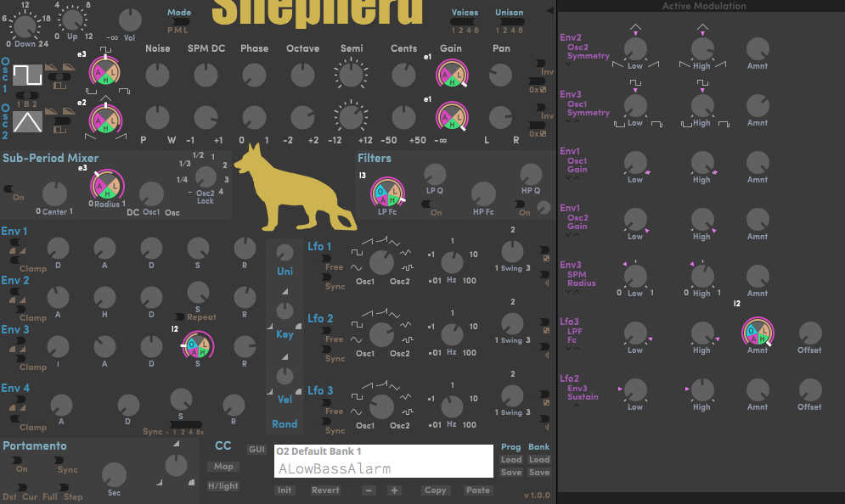Turn on the Portamento On switch

17,461
